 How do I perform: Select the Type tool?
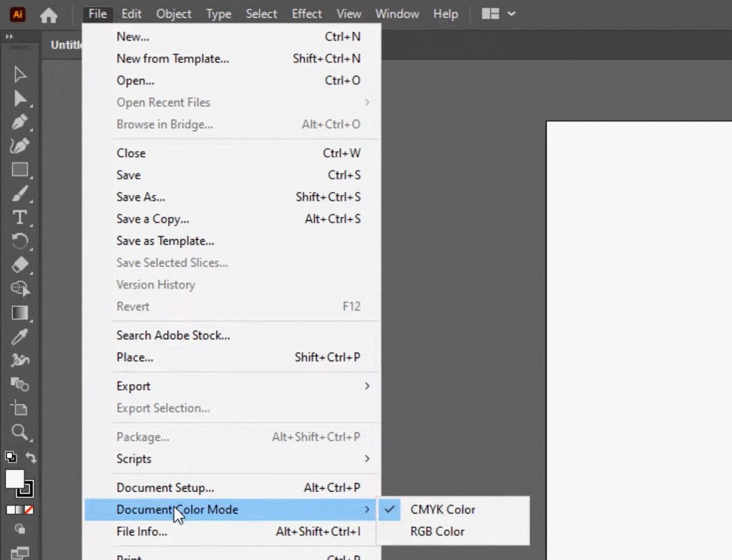click(20, 217)
